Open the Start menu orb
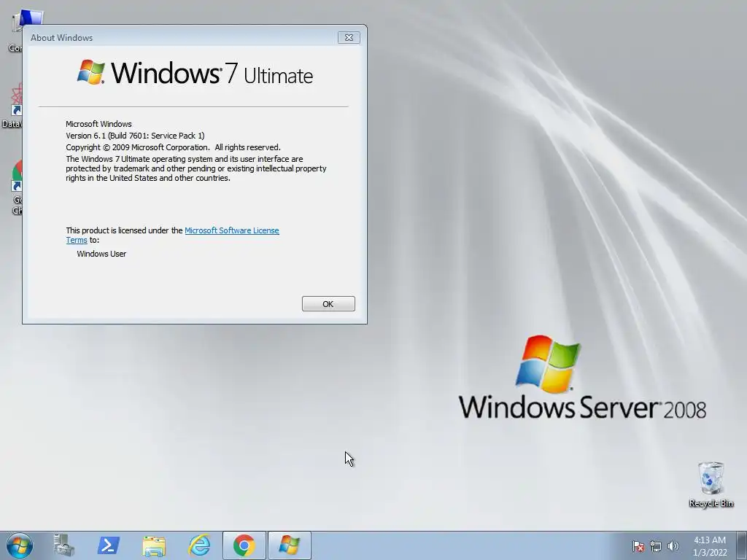This screenshot has height=560, width=747. tap(19, 545)
